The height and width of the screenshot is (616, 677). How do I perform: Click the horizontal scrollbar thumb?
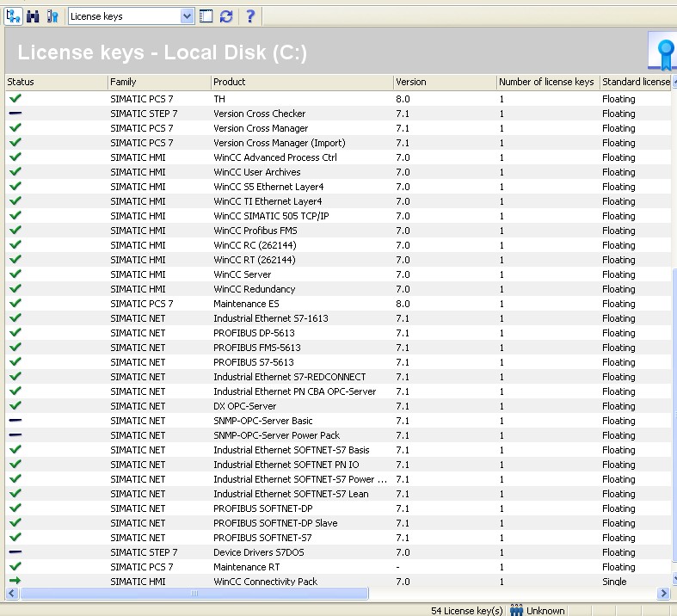tap(194, 593)
